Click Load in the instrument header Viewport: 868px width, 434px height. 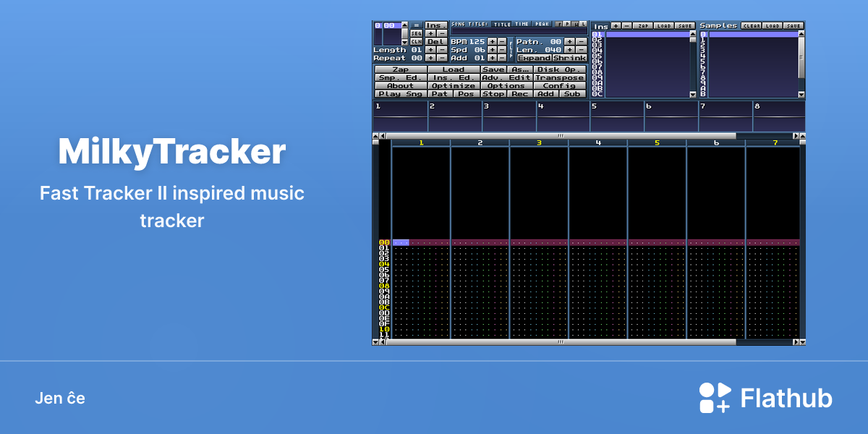(664, 25)
